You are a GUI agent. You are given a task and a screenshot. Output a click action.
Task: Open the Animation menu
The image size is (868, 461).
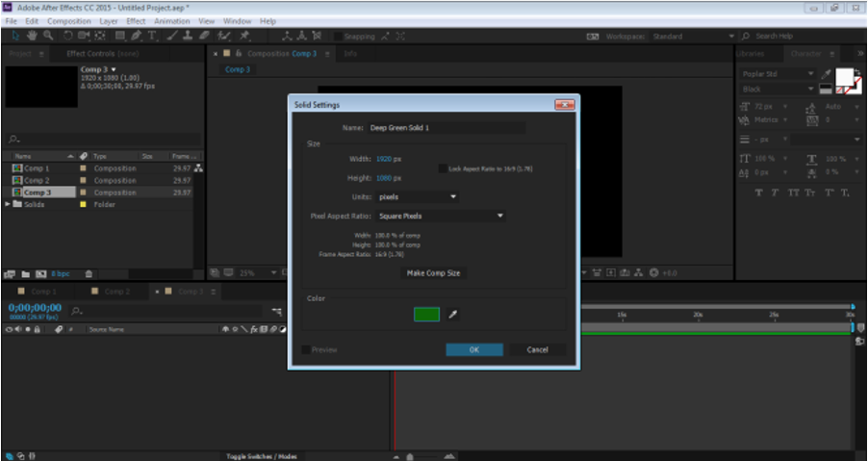click(x=171, y=21)
